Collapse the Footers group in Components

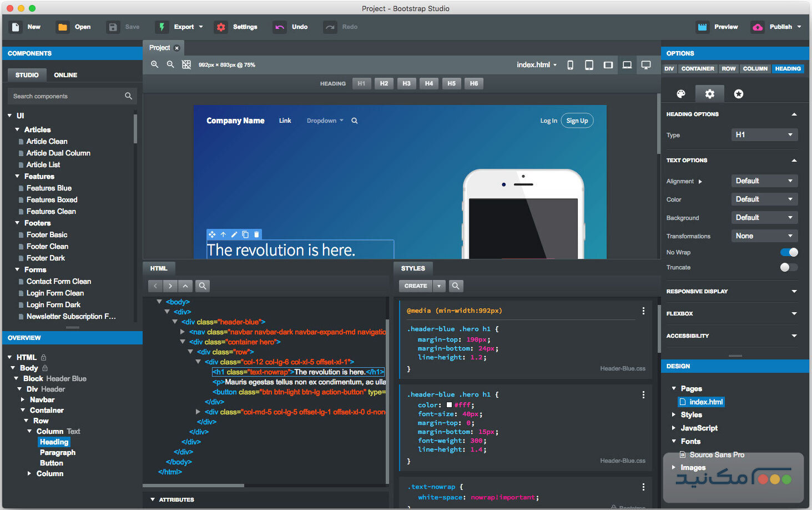coord(18,223)
